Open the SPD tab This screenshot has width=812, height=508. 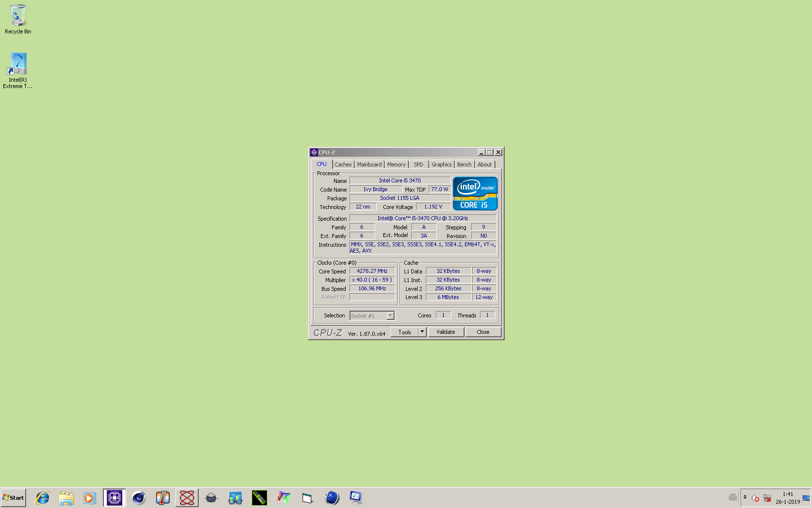point(419,164)
